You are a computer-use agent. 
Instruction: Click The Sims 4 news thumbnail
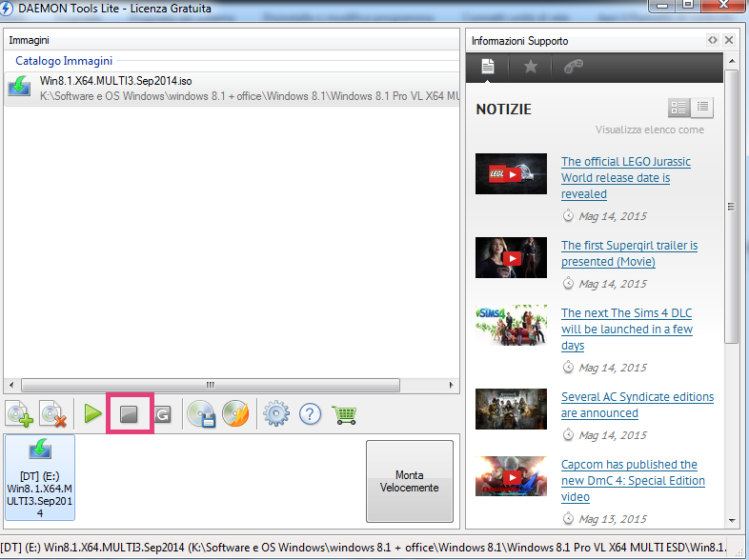pyautogui.click(x=511, y=325)
